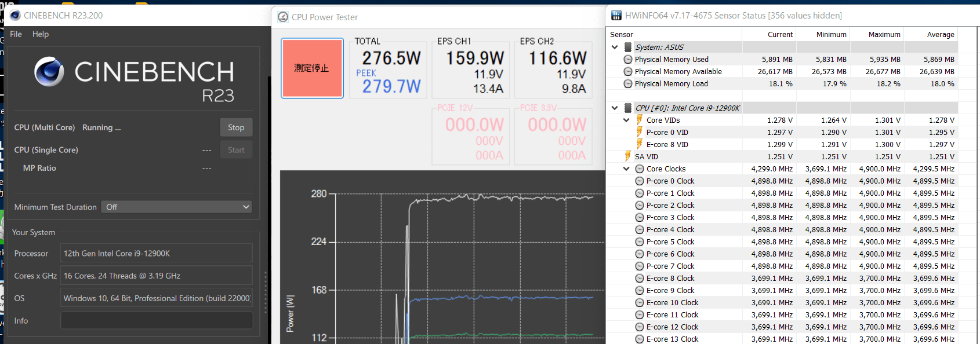Image resolution: width=980 pixels, height=344 pixels.
Task: Click the red 測定停止 stop measuring button
Action: [312, 68]
